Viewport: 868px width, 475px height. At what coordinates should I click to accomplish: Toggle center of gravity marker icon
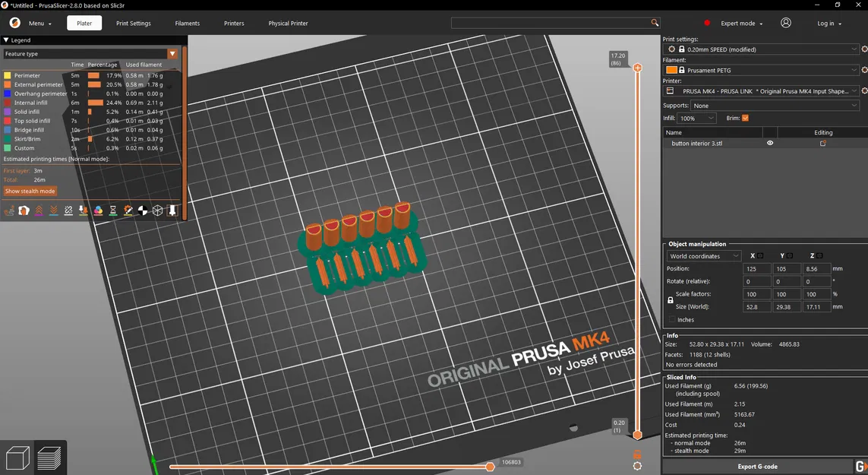143,211
